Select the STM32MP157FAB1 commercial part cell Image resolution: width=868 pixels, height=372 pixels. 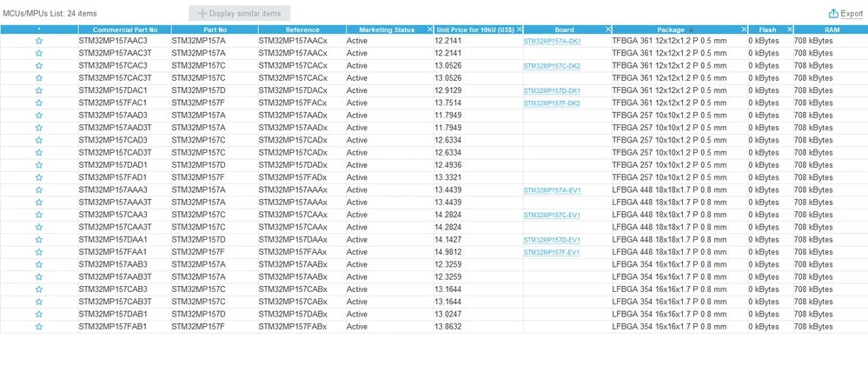[x=124, y=327]
